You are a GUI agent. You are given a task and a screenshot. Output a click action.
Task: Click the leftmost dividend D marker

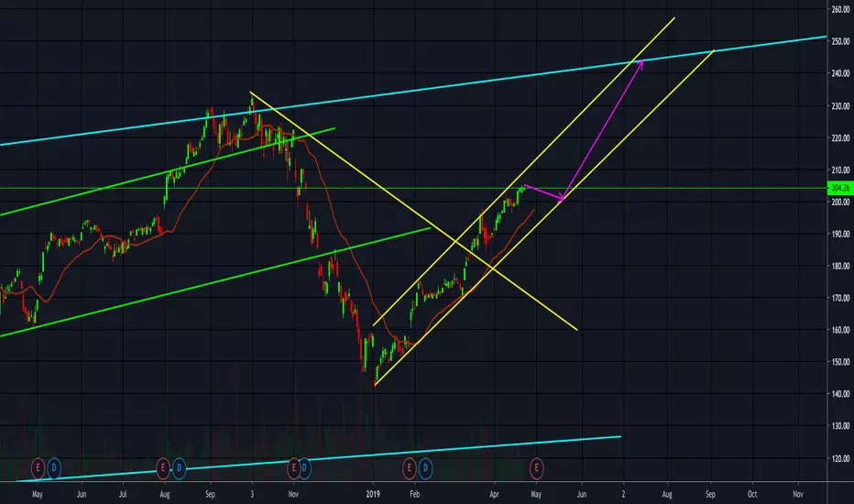tap(54, 468)
